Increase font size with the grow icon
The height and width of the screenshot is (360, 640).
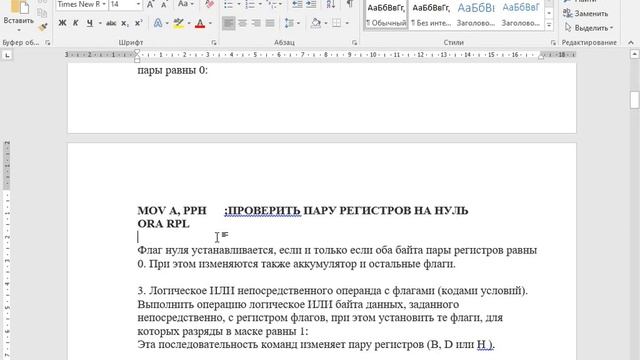150,4
